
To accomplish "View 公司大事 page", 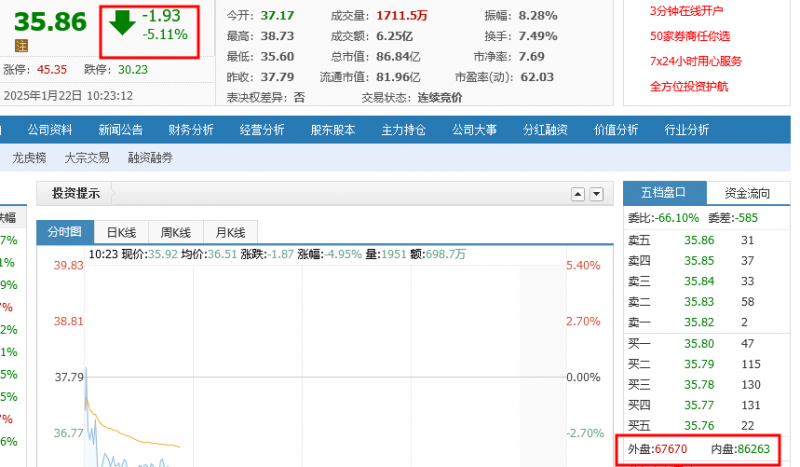I will 474,130.
